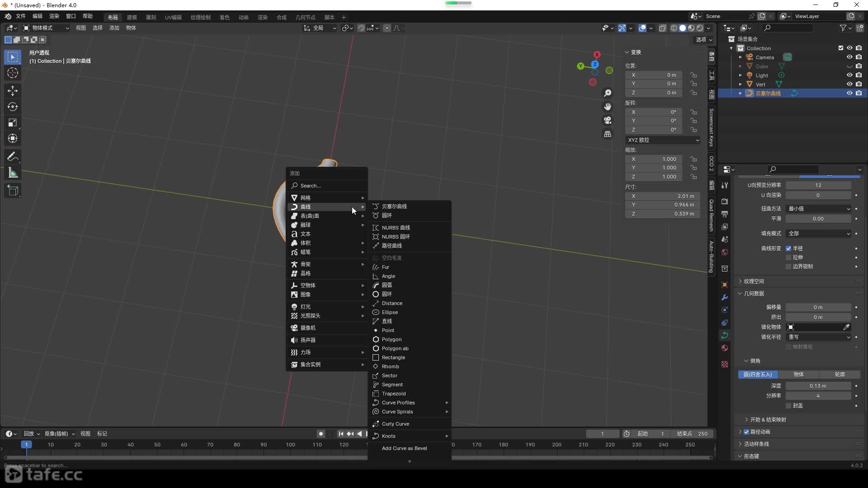Activate the Rotate tool

point(13,107)
